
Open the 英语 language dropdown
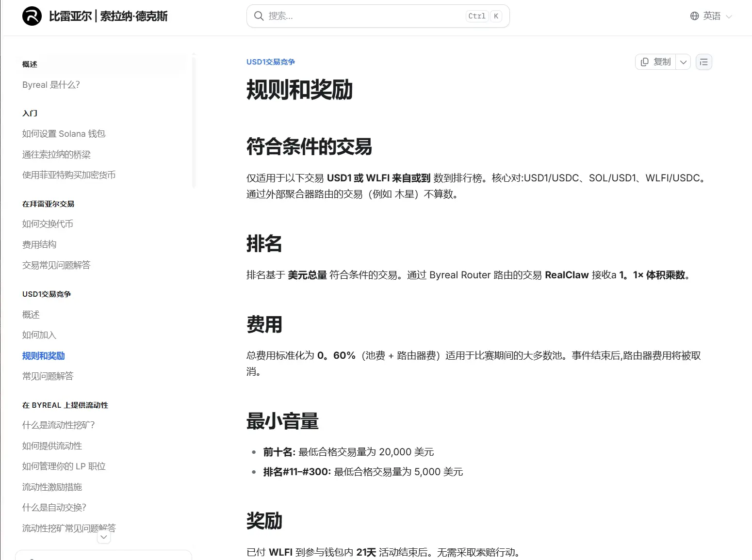click(711, 16)
